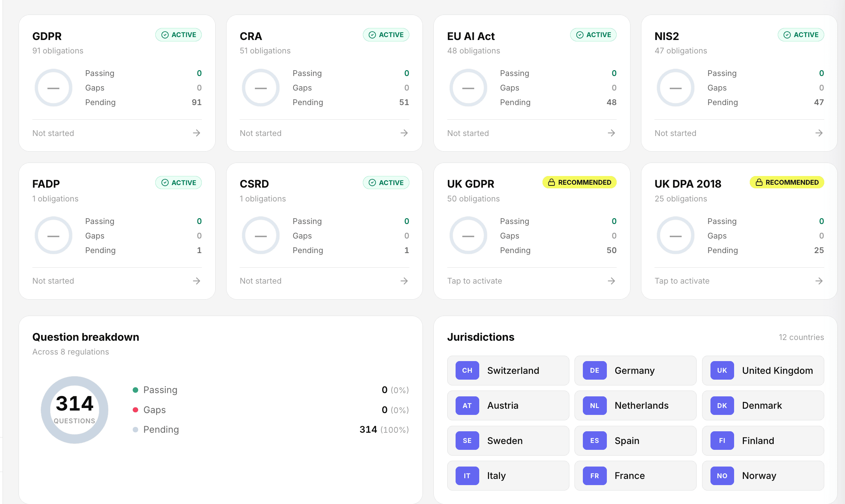Click the Question breakdown heading

point(86,337)
